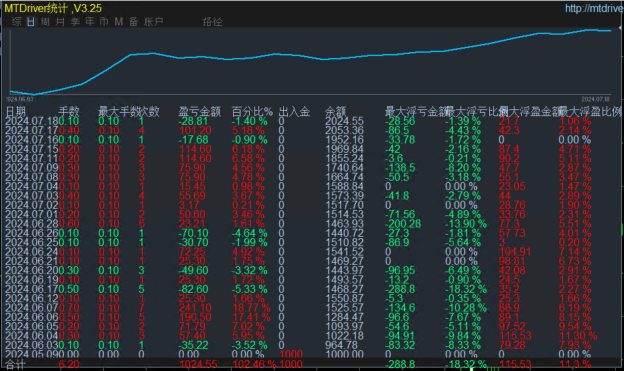Click the profit amount 241.10

coord(195,308)
